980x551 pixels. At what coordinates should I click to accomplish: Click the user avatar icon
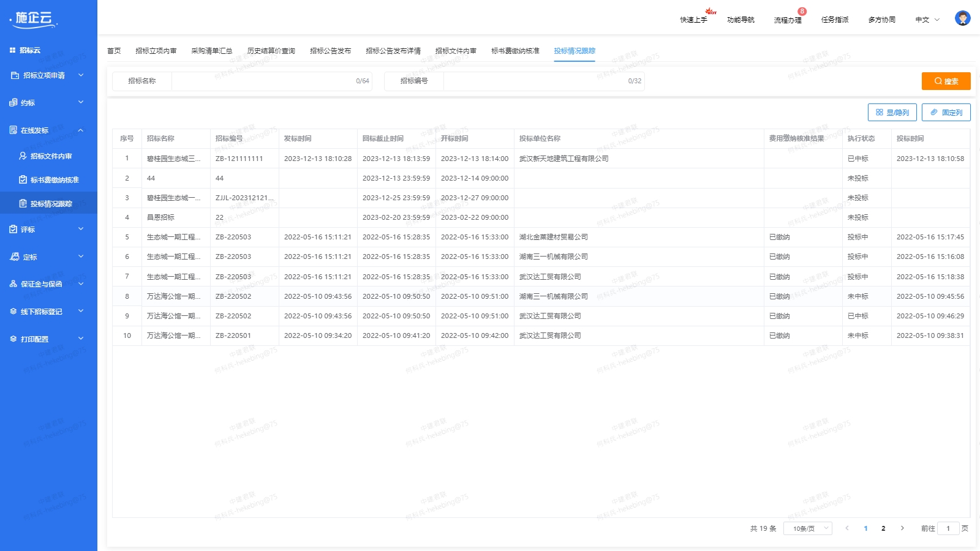pyautogui.click(x=962, y=18)
